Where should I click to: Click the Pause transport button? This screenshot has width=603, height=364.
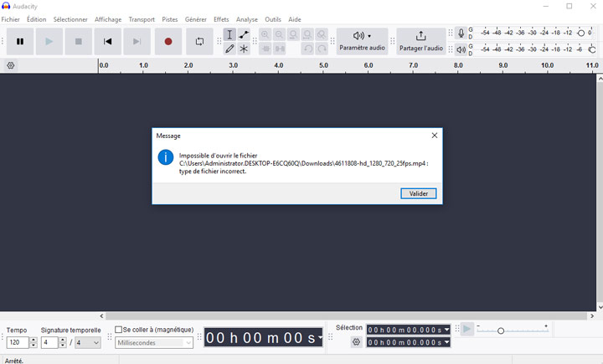[x=20, y=41]
